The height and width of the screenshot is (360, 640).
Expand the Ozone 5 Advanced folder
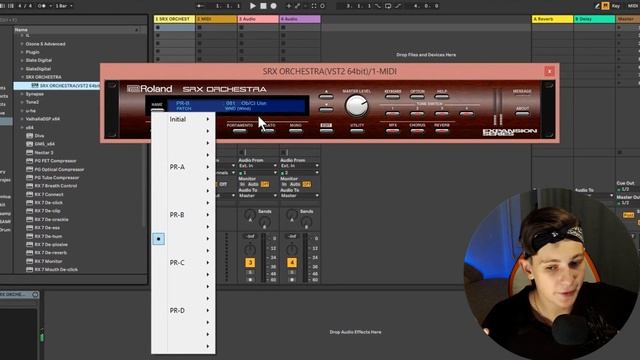22,44
